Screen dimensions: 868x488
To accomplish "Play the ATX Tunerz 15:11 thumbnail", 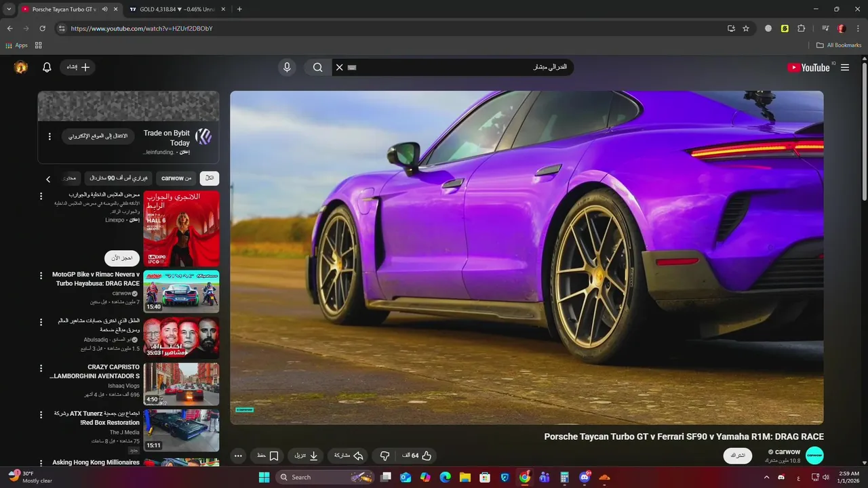I will tap(181, 430).
